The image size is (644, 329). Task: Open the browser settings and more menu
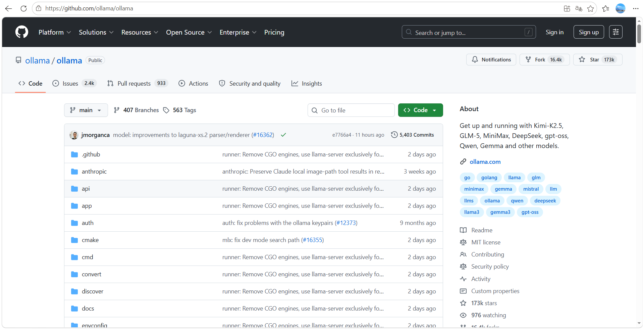tap(636, 8)
